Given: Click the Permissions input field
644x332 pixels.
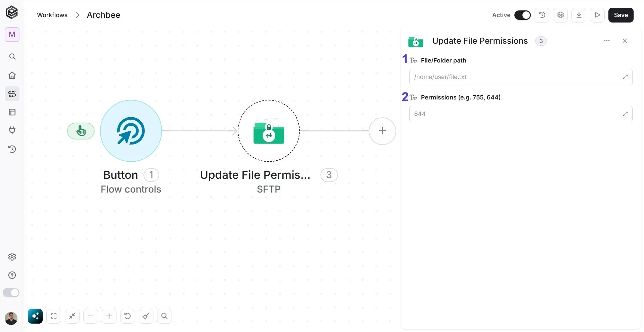Looking at the screenshot, I should [521, 114].
